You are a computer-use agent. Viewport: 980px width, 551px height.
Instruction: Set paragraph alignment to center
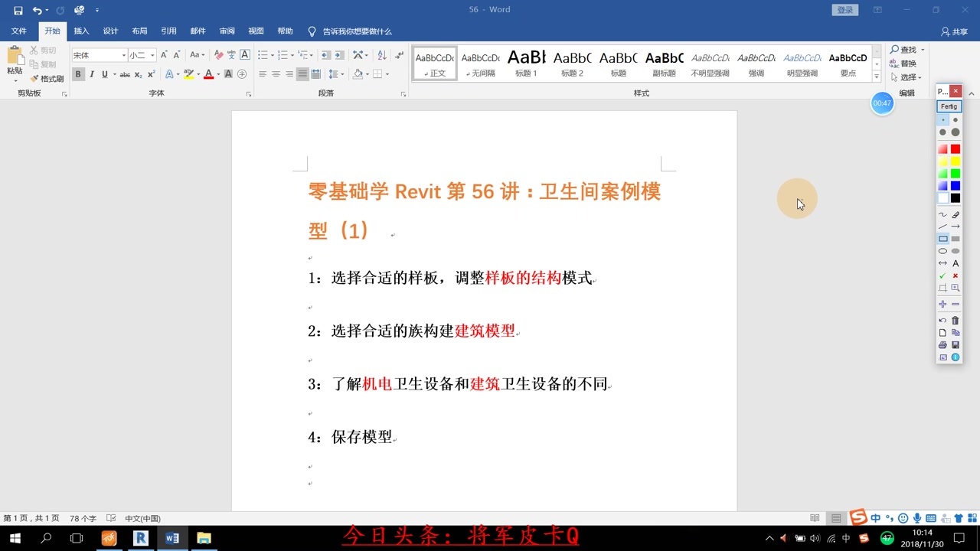(276, 74)
